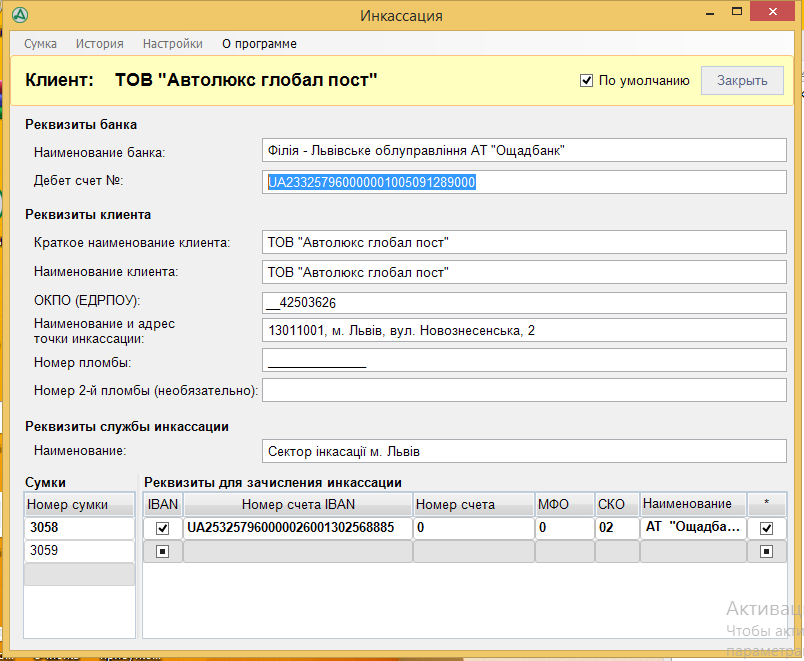Viewport: 804px width, 661px height.
Task: Click the Номер счета cell in the UA25 row
Action: pyautogui.click(x=474, y=528)
